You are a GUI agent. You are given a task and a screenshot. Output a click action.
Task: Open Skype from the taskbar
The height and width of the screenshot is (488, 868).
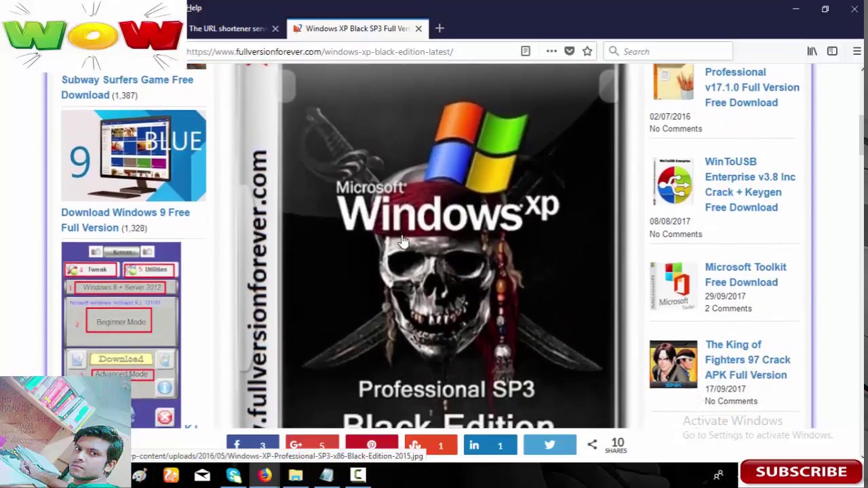click(x=233, y=475)
